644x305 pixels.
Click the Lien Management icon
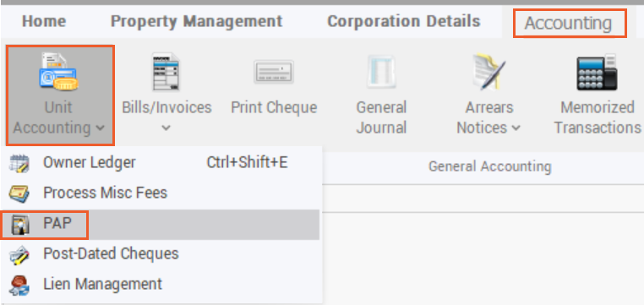(19, 285)
